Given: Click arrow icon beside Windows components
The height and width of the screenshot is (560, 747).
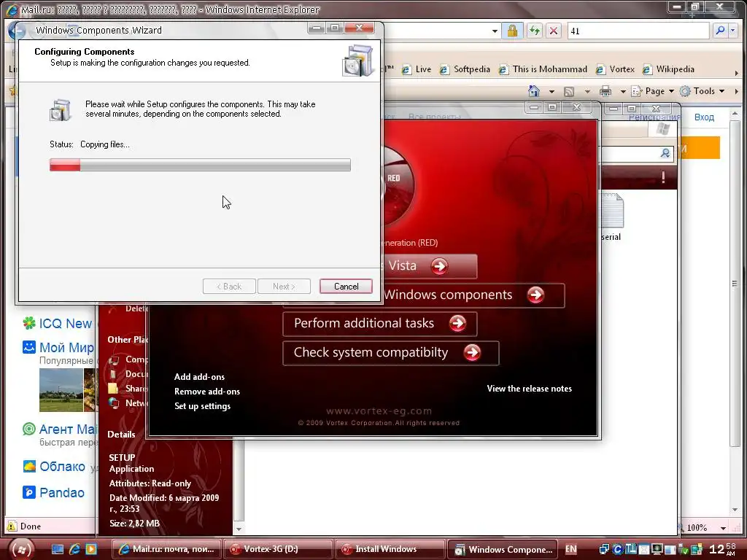Looking at the screenshot, I should [536, 295].
